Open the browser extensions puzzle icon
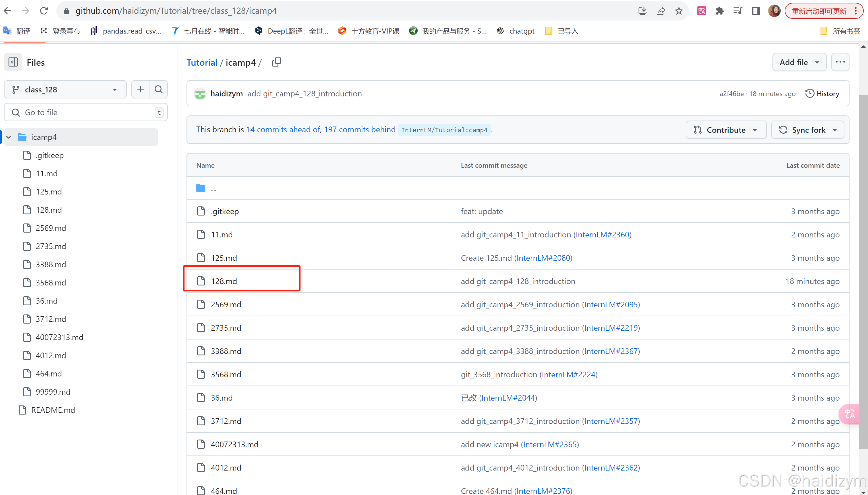 point(720,11)
